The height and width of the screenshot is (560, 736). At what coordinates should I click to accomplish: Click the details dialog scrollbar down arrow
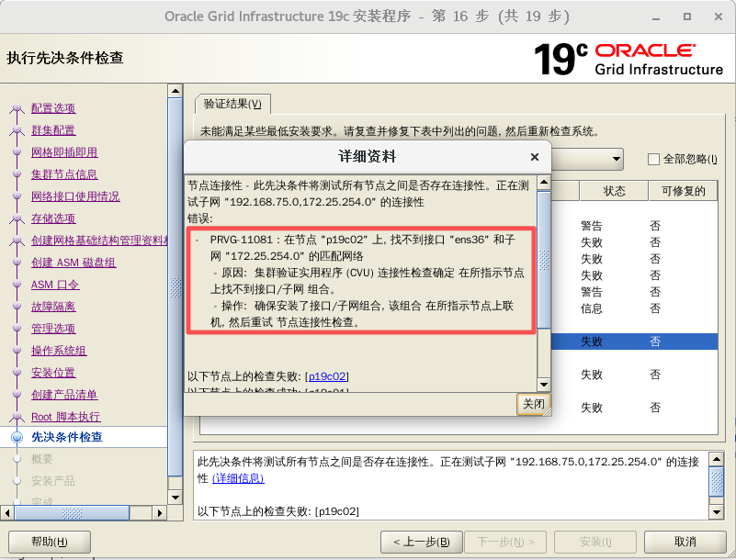(x=544, y=385)
